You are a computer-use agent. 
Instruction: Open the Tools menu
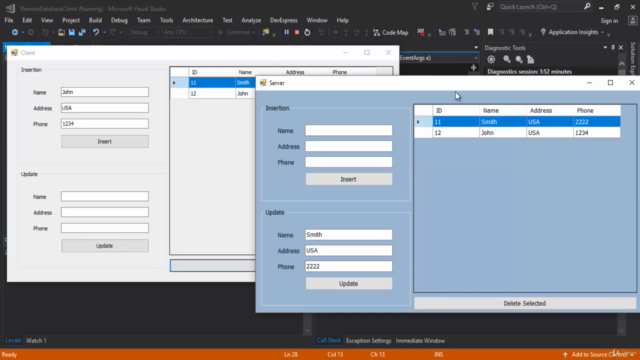[167, 20]
